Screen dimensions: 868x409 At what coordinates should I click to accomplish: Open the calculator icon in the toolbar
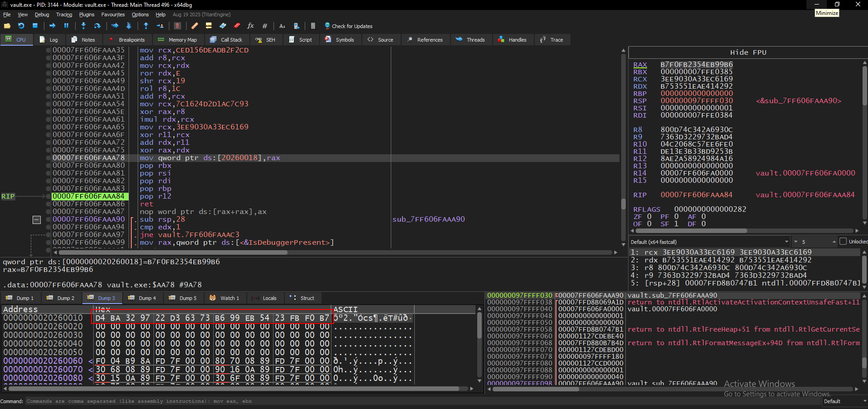click(313, 26)
